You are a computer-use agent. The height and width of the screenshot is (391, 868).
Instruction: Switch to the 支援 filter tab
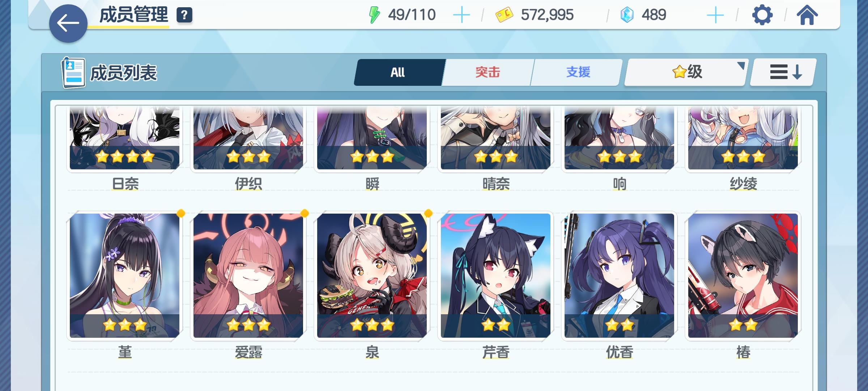(578, 72)
